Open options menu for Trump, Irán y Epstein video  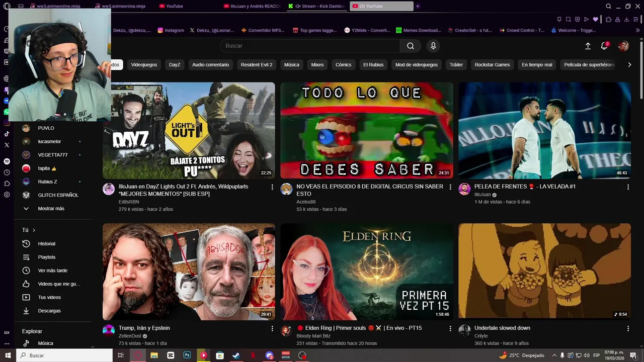click(272, 328)
